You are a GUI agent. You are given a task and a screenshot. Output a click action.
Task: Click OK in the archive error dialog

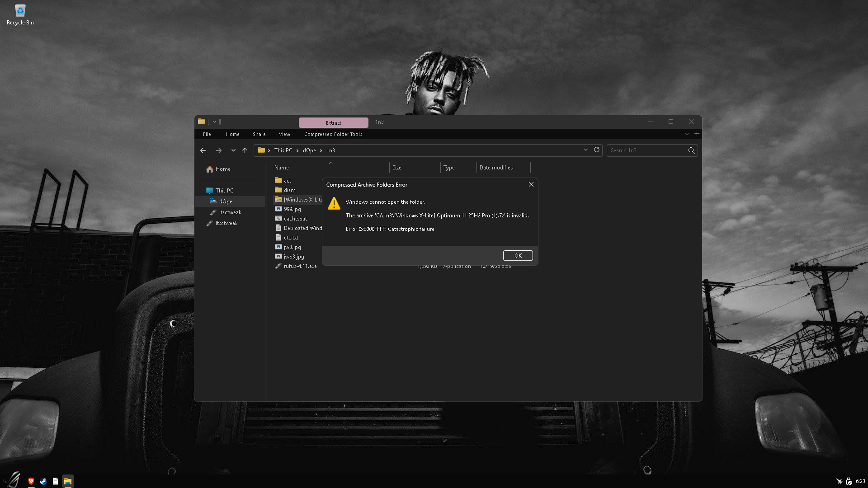pyautogui.click(x=518, y=256)
